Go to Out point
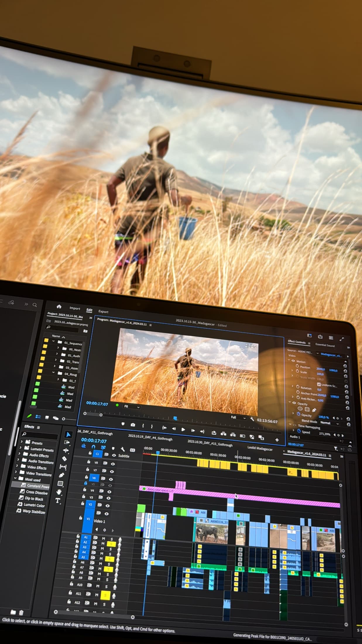 (x=202, y=431)
